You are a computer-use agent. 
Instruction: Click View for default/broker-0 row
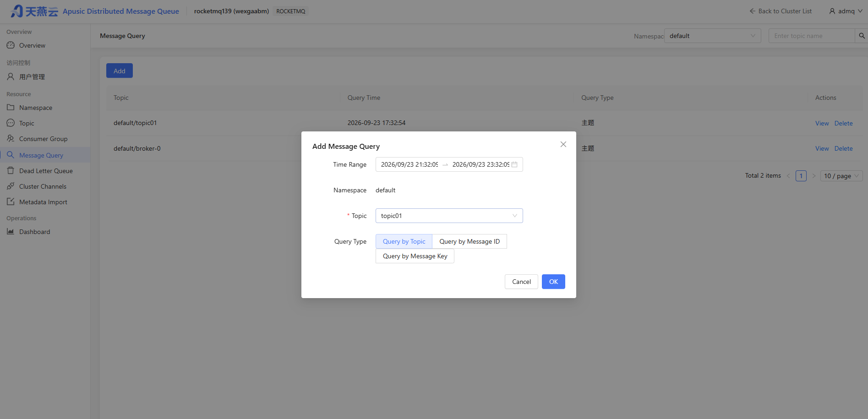pyautogui.click(x=822, y=148)
